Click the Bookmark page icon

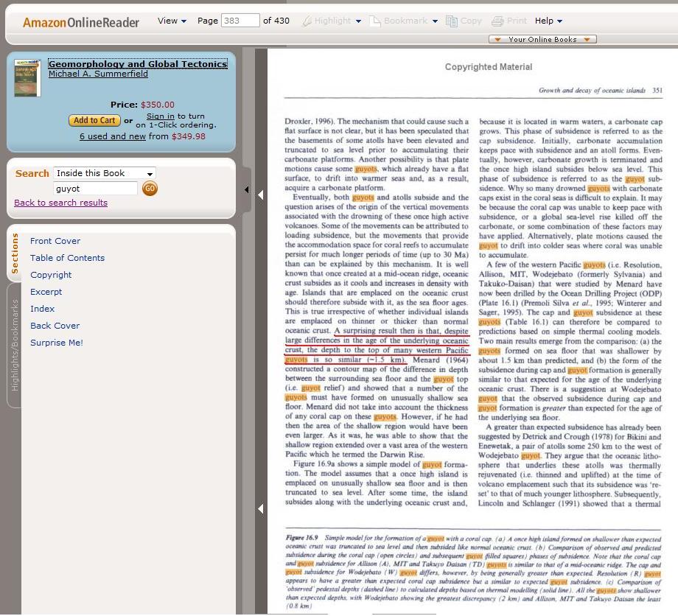coord(375,21)
